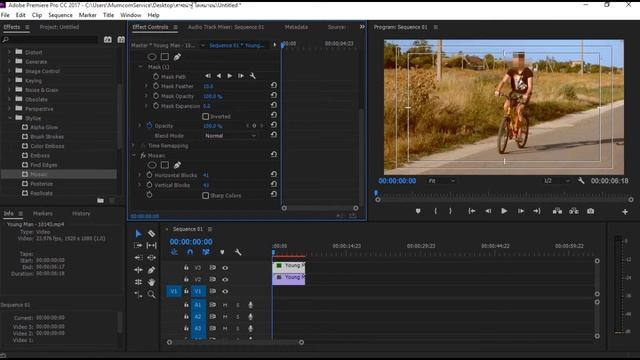Toggle Mask Feather animation stopwatch

coord(156,86)
